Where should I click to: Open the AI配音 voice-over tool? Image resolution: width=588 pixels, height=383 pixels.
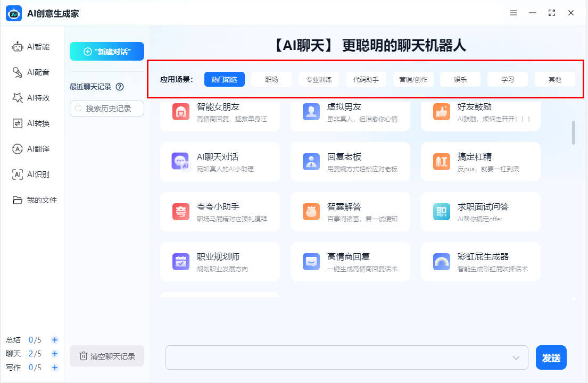point(31,72)
